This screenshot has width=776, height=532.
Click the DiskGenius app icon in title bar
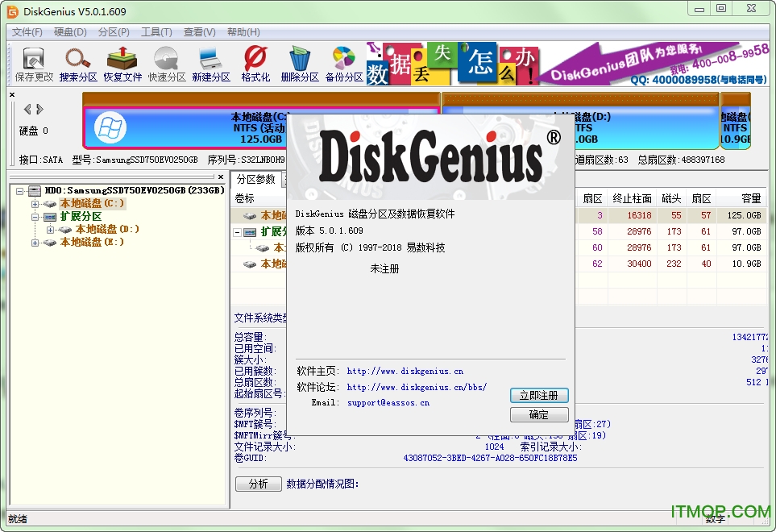click(12, 11)
